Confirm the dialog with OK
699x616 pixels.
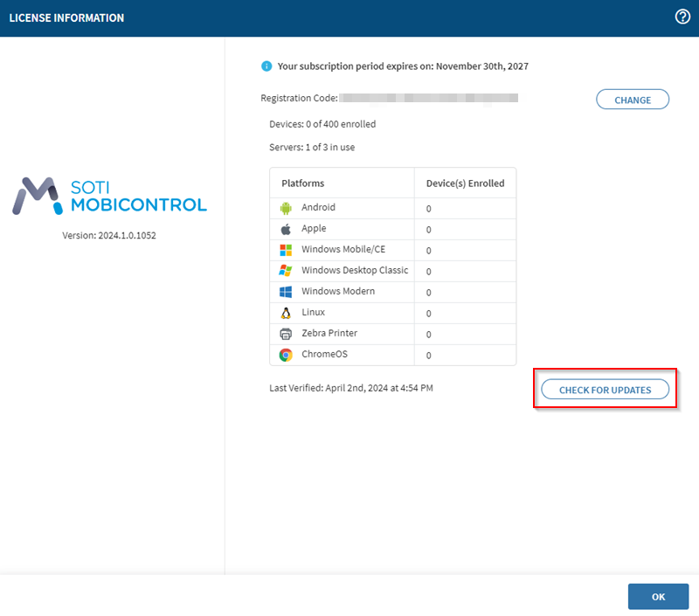pos(658,597)
